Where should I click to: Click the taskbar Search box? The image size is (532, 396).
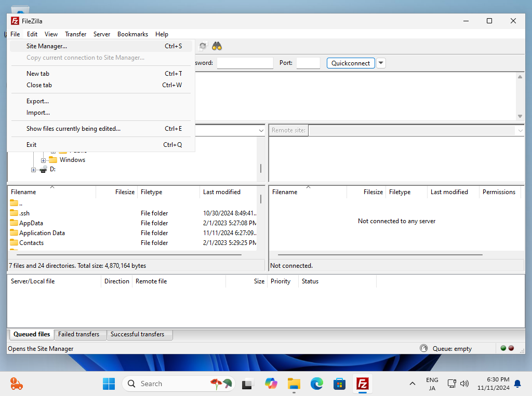[x=179, y=384]
